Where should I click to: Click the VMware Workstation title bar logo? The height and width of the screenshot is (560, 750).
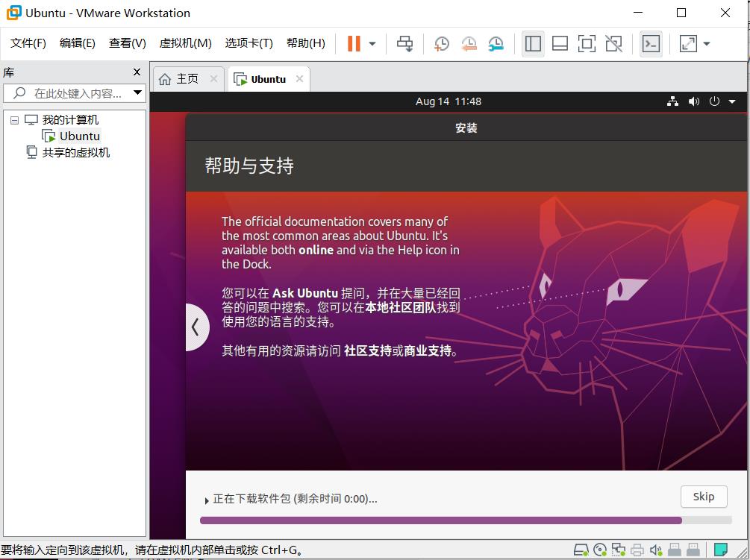coord(14,13)
